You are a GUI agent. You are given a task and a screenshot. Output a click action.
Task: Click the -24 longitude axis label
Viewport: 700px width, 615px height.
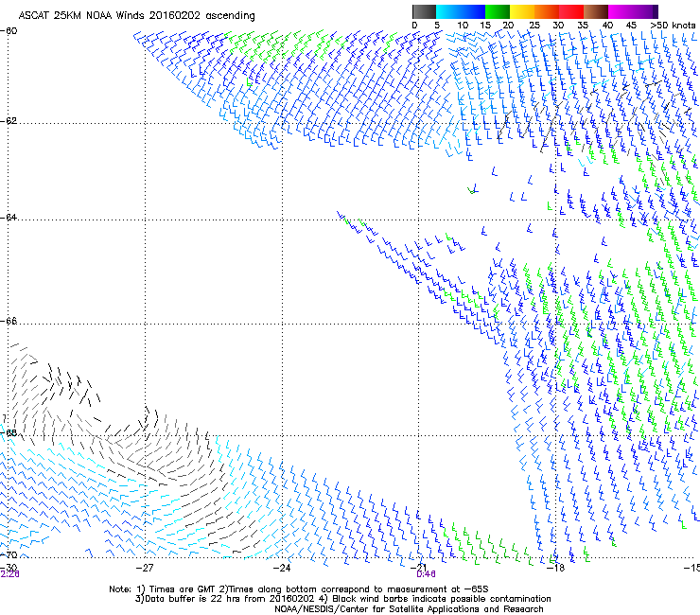coord(282,568)
